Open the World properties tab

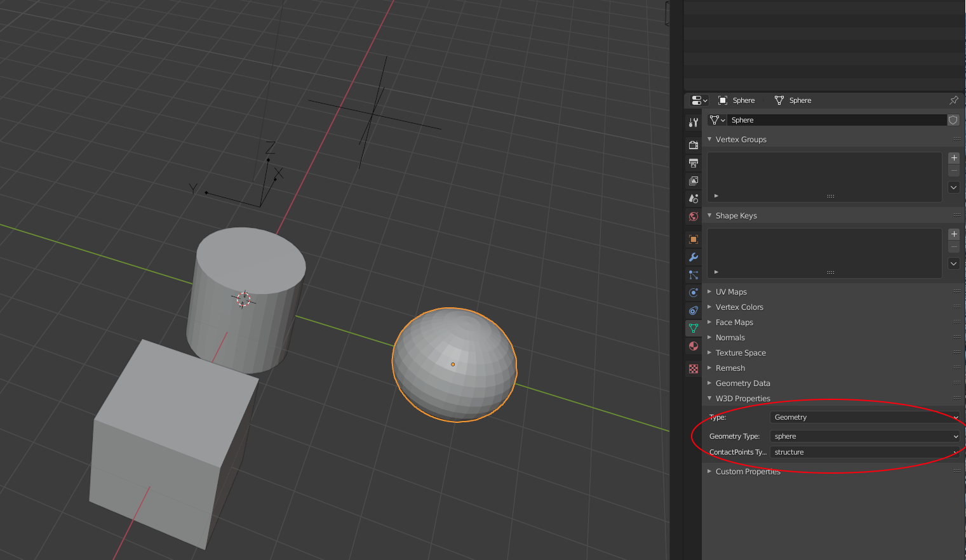pyautogui.click(x=694, y=217)
